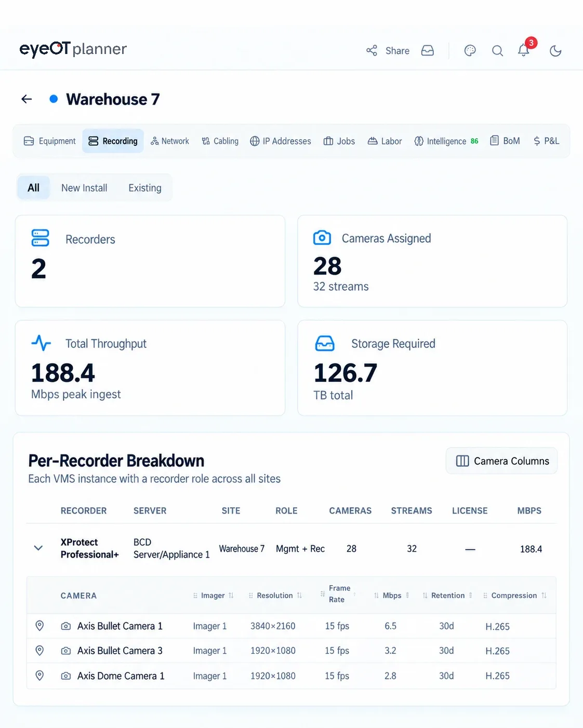Open the Cabling tab
The width and height of the screenshot is (583, 728).
(220, 141)
